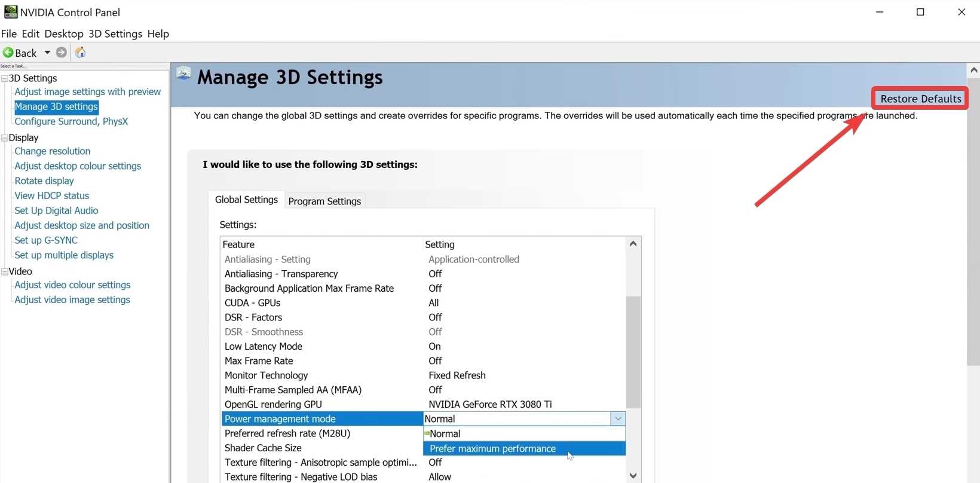This screenshot has width=980, height=483.
Task: Select Texture filtering - Negative LOD bias row
Action: 424,477
